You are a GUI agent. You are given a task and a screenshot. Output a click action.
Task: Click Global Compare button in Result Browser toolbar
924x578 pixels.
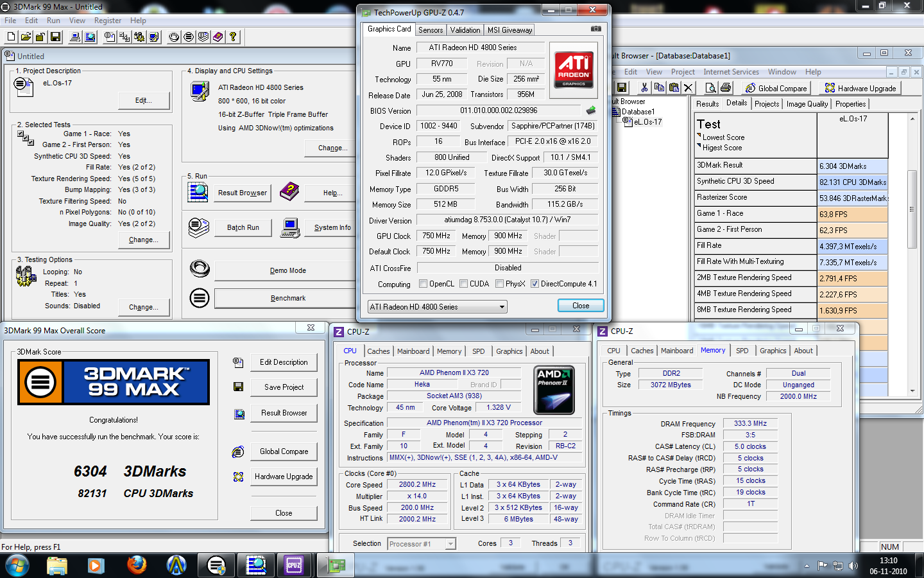pos(775,88)
